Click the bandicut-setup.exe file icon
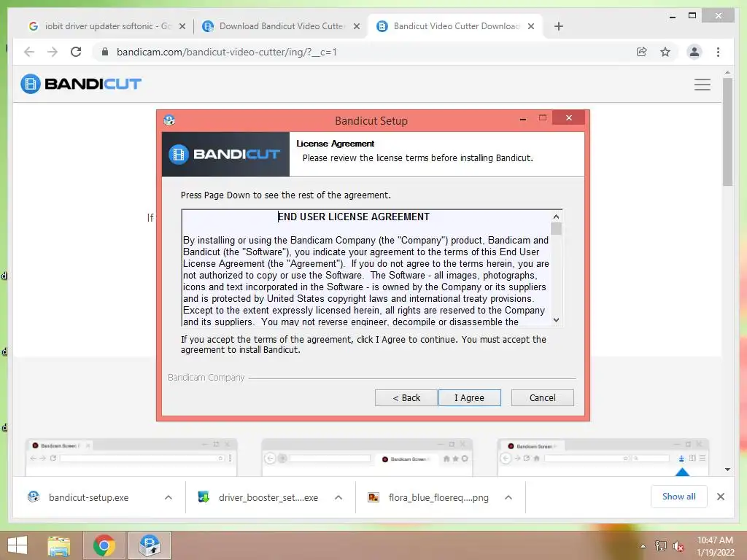Image resolution: width=747 pixels, height=560 pixels. [x=34, y=497]
